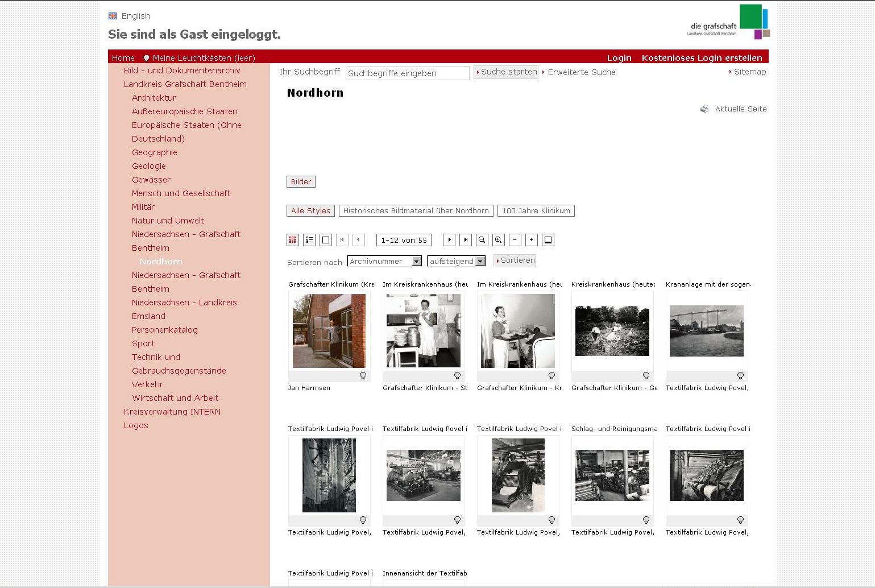Click the zoom out magnifier icon
The width and height of the screenshot is (875, 588).
click(482, 240)
